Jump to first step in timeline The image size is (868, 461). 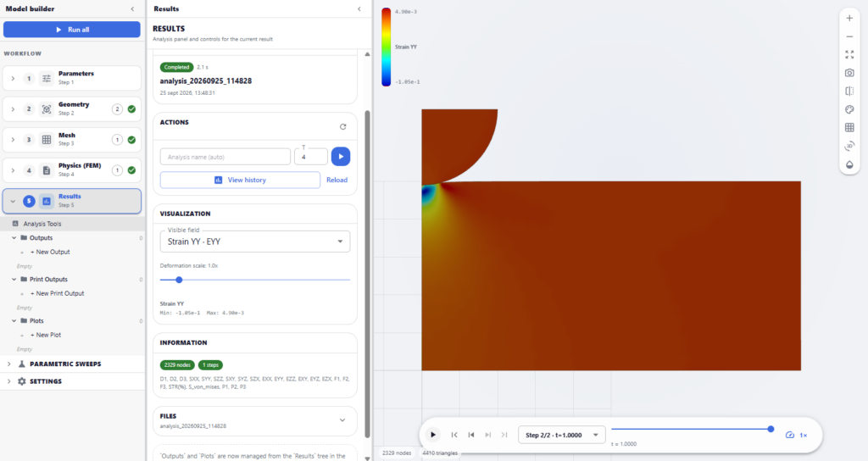(454, 435)
